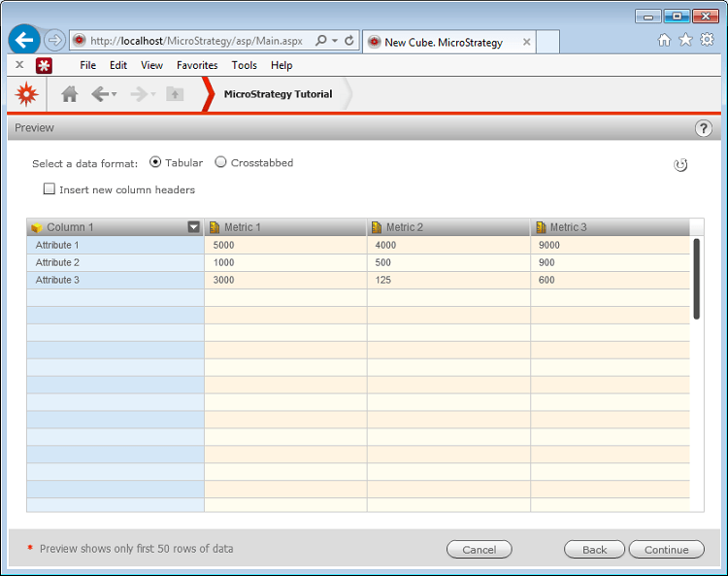Select the Crosstabbed data format
Image resolution: width=728 pixels, height=576 pixels.
221,162
